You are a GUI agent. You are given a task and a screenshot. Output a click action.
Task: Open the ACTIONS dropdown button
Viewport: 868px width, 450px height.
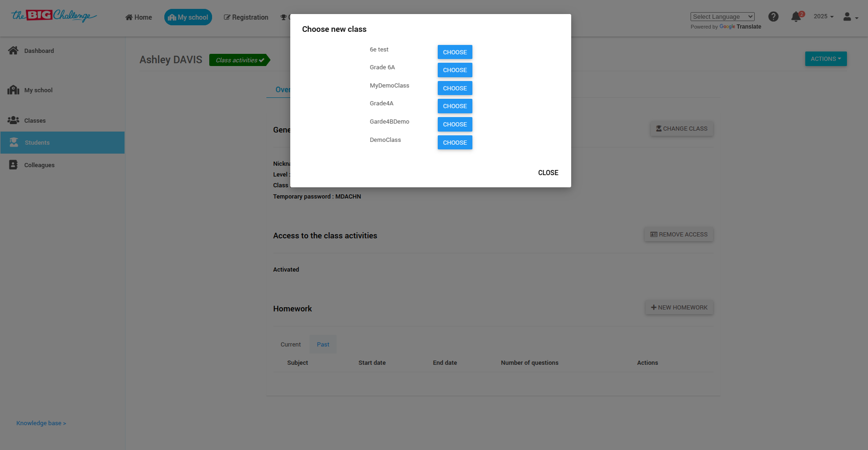coord(826,59)
